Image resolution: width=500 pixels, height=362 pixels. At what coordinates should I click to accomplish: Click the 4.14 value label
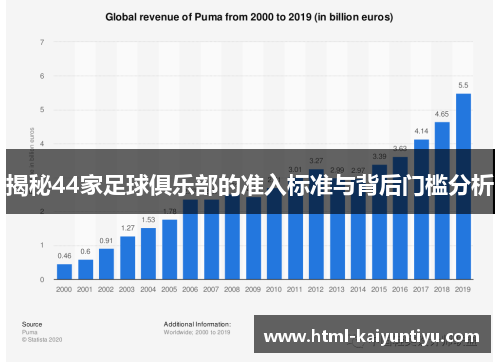(x=421, y=131)
